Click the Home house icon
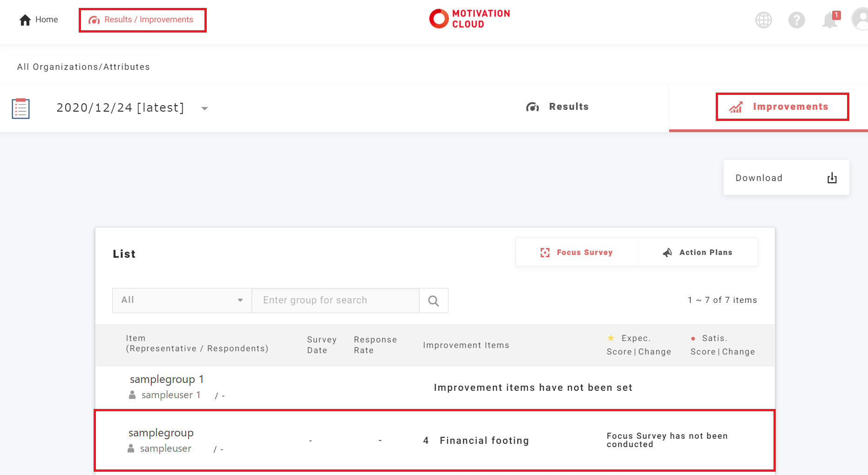 (25, 20)
